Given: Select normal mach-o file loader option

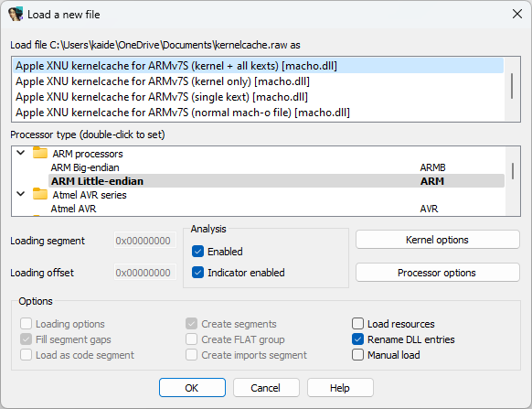Looking at the screenshot, I should 258,113.
